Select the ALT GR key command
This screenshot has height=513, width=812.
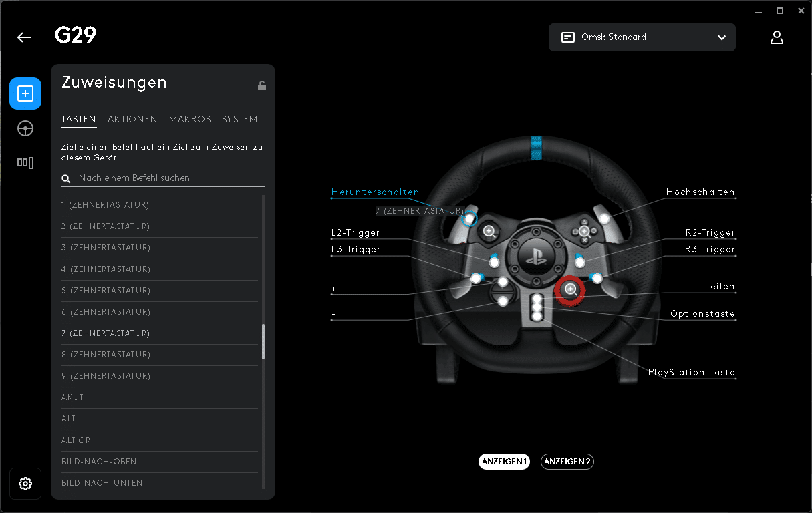76,440
